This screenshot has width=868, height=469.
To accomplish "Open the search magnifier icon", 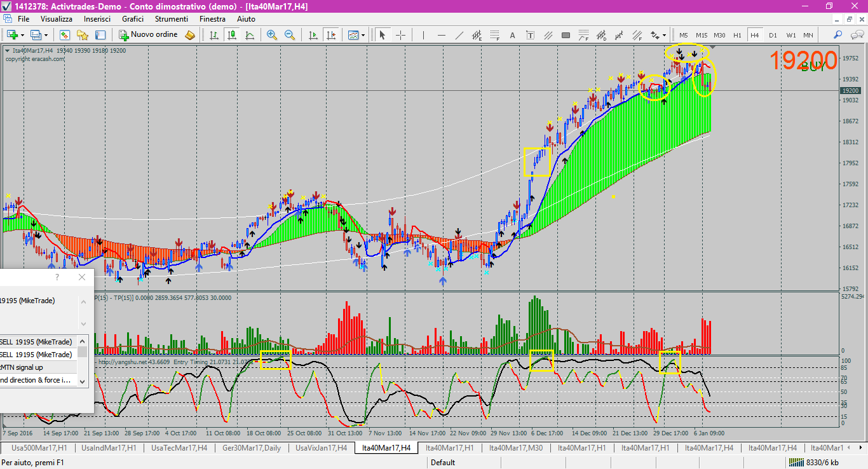I will coord(838,35).
